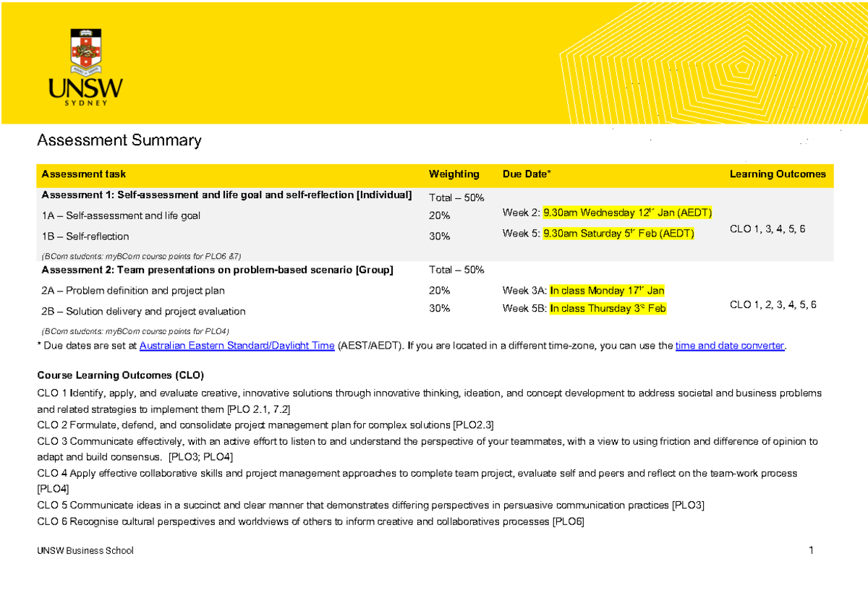Click the Total – 50% cell for Assessment 2

[x=456, y=270]
